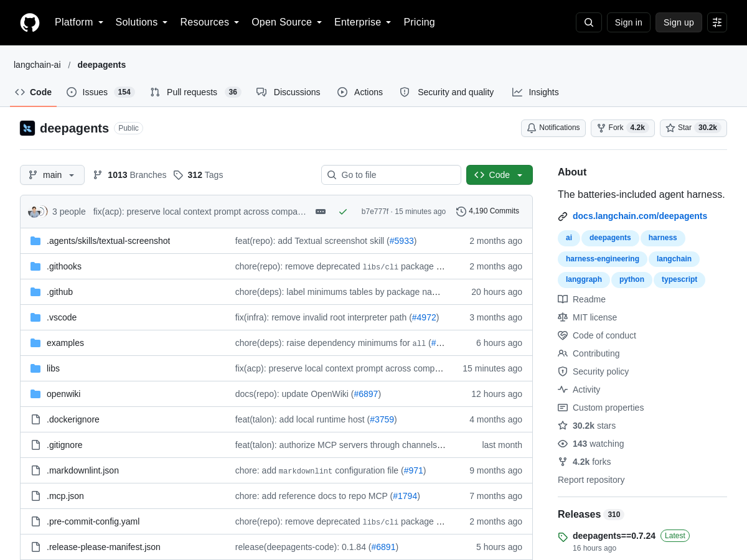Open the langchain-ai owner link
The height and width of the screenshot is (560, 747).
tap(37, 65)
